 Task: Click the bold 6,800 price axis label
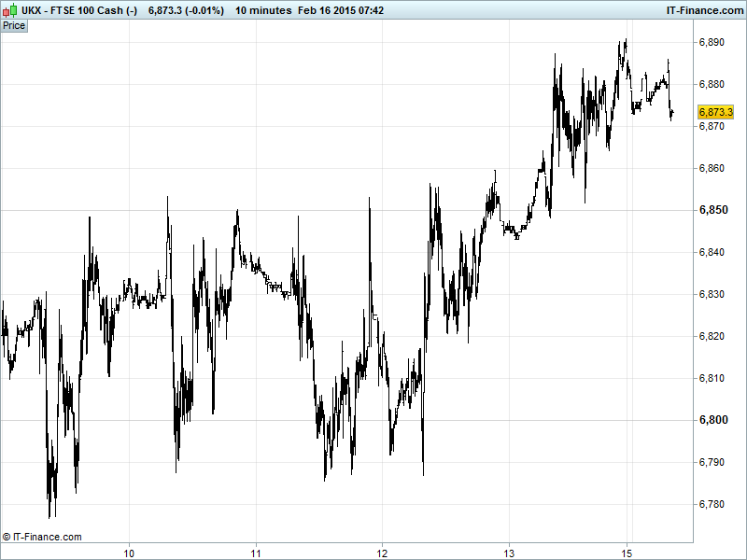tap(713, 420)
